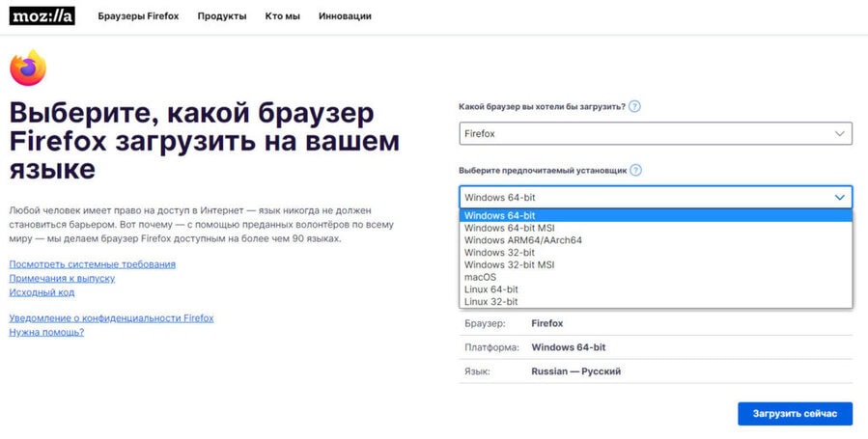The height and width of the screenshot is (439, 868).
Task: Choose Windows ARM64/AArch64 option
Action: pos(656,240)
